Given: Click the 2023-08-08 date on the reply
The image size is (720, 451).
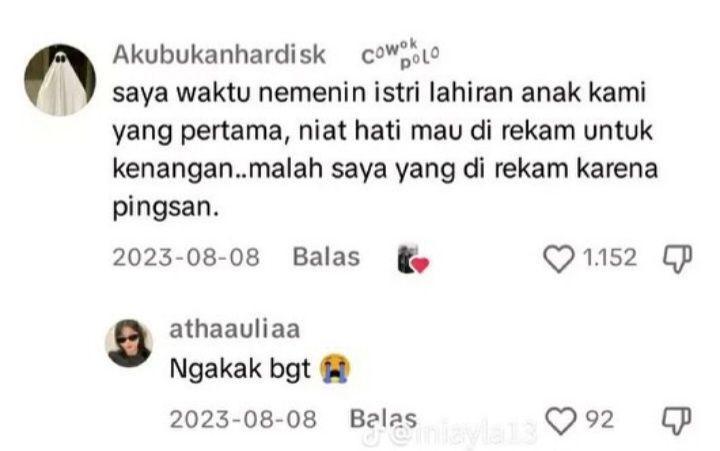Looking at the screenshot, I should point(243,419).
